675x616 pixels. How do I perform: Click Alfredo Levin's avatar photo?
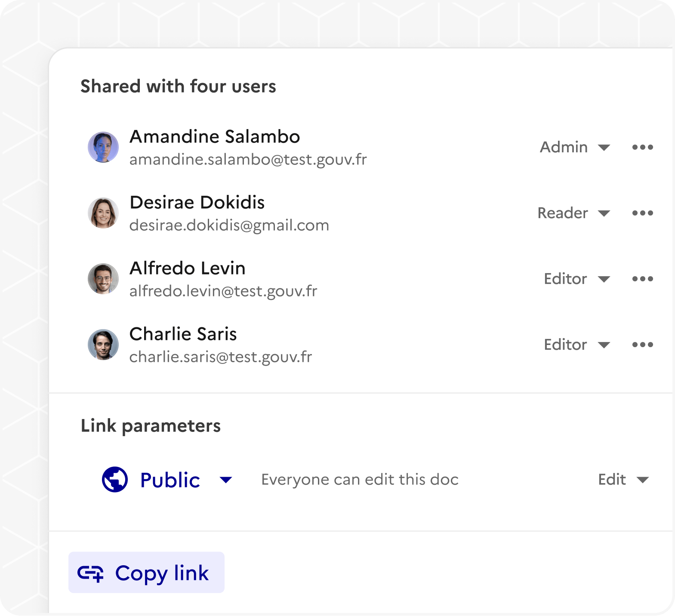[103, 279]
